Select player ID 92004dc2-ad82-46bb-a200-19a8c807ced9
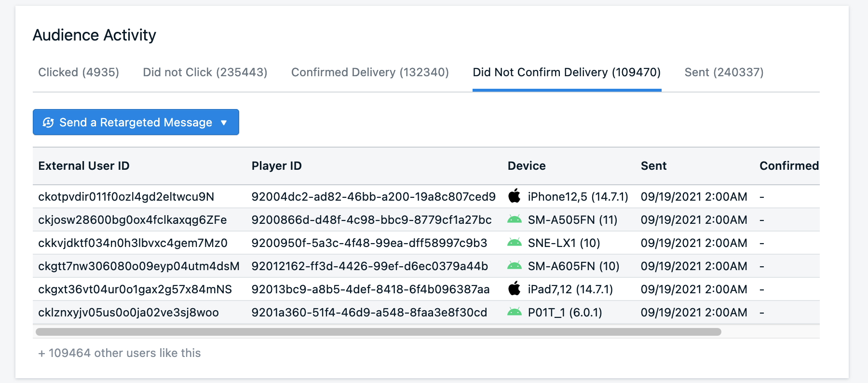 pyautogui.click(x=374, y=197)
